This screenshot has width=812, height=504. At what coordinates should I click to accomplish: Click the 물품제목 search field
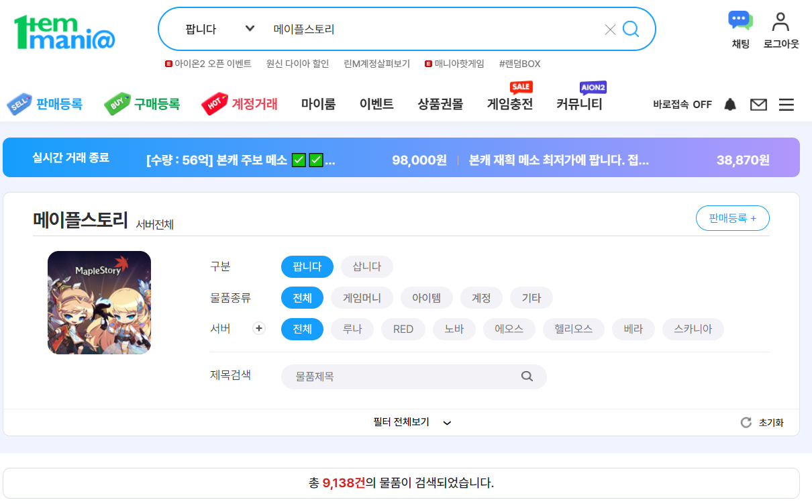(x=413, y=376)
